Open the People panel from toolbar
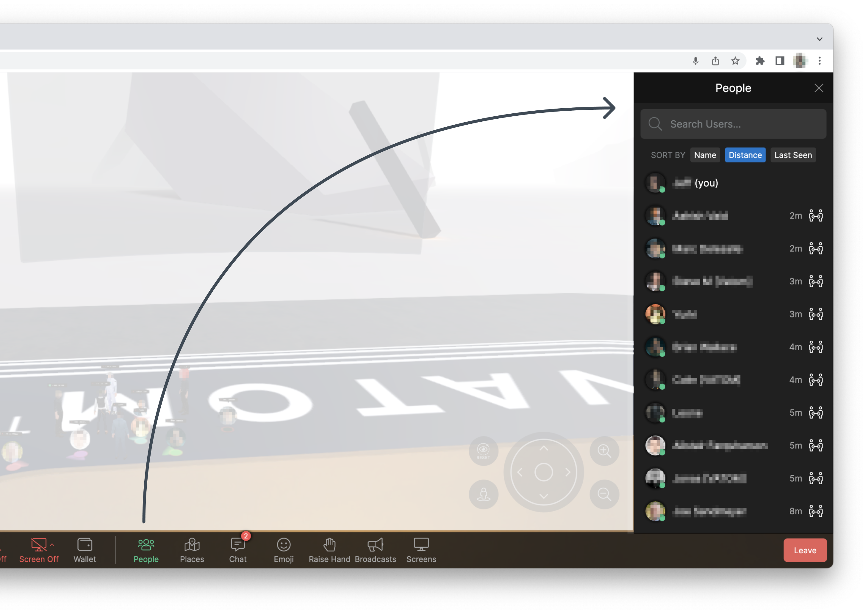The width and height of the screenshot is (868, 614). coord(146,550)
